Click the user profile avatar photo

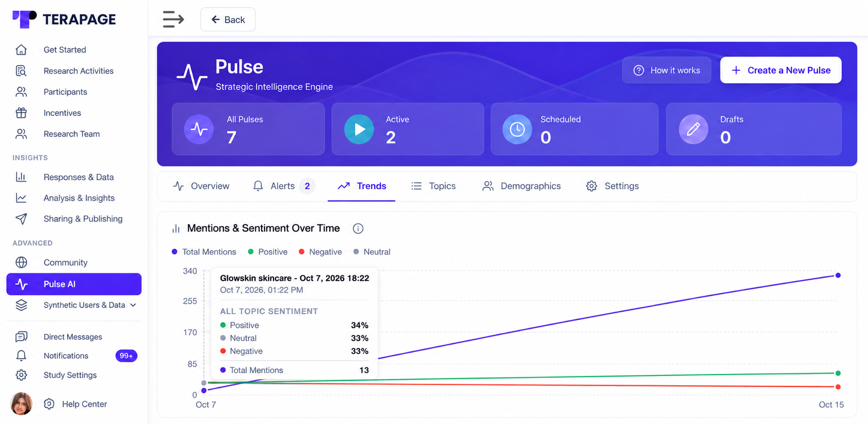[x=21, y=404]
